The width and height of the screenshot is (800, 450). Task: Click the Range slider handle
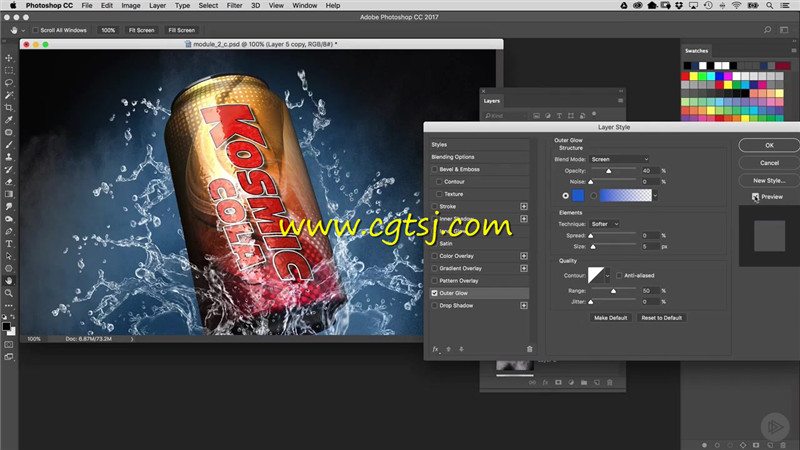pos(613,291)
